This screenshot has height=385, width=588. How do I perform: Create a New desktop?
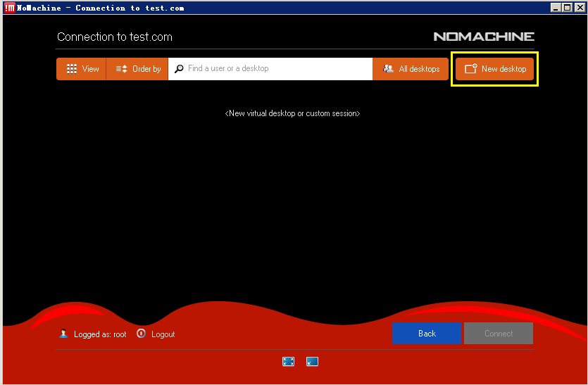[x=494, y=69]
